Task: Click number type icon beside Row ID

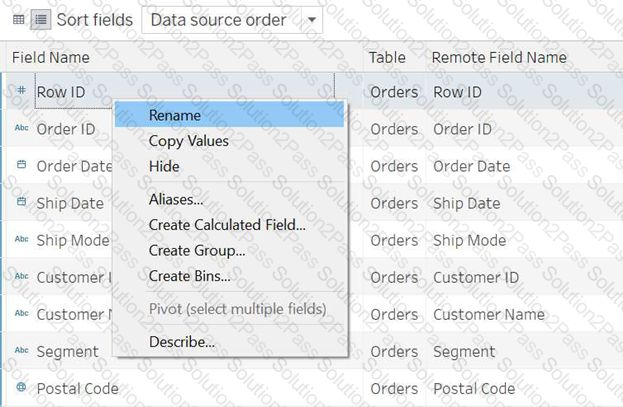Action: [x=21, y=92]
